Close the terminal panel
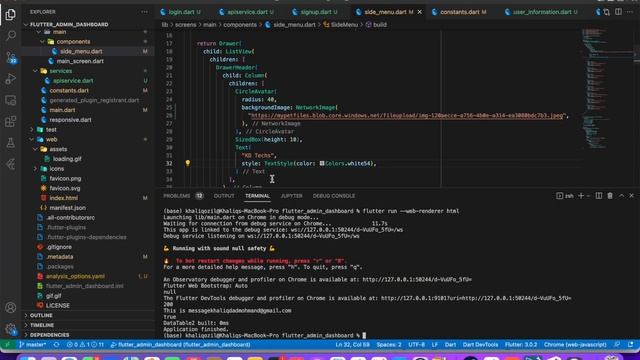 [x=631, y=196]
